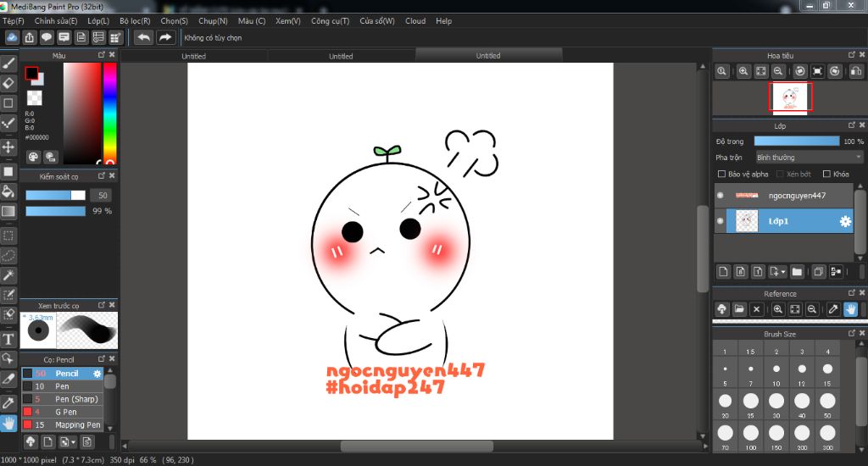Viewport: 868px width, 466px height.
Task: Pop out the Lớp panel
Action: coord(851,125)
